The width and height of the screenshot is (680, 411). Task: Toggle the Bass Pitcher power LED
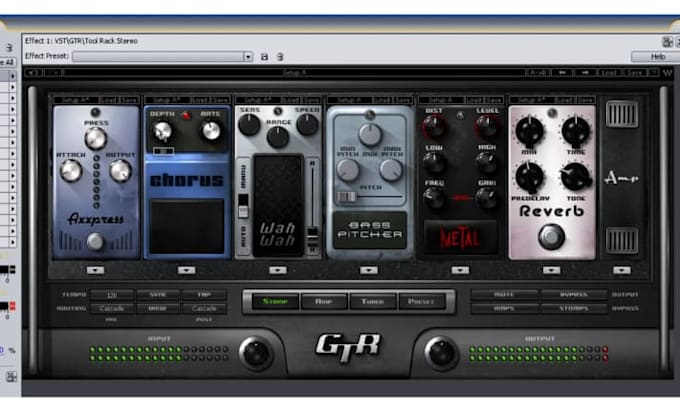[369, 114]
